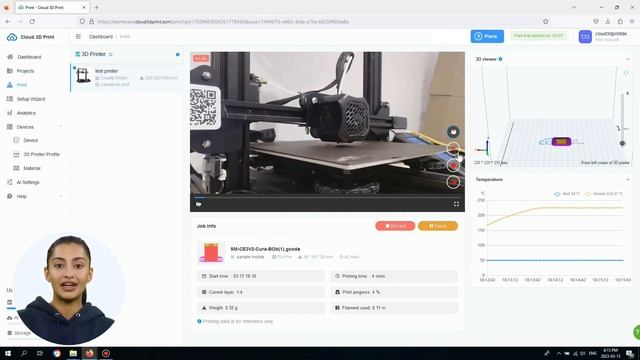640x360 pixels.
Task: Open a new browser tab
Action: [x=96, y=7]
